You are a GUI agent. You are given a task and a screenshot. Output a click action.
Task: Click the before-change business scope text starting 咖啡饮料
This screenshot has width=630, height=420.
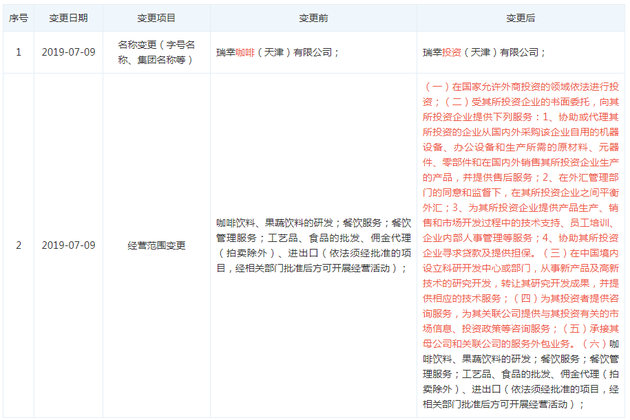coord(313,245)
